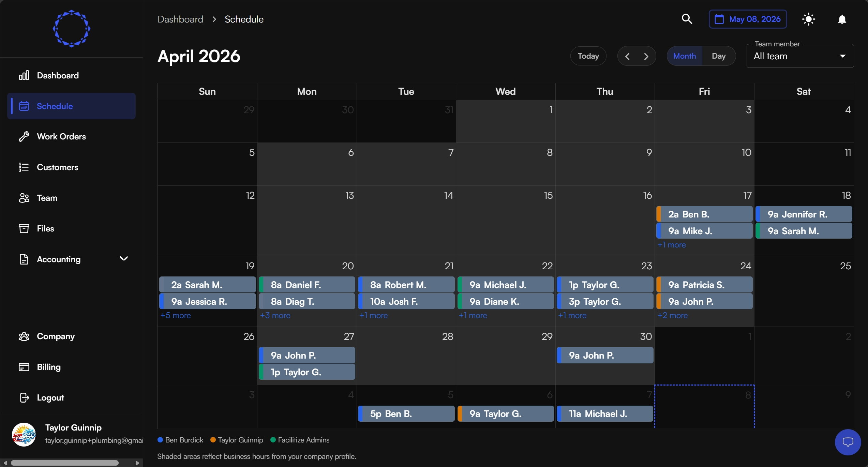This screenshot has width=868, height=467.
Task: Open the 3p Taylor G. event
Action: [605, 301]
